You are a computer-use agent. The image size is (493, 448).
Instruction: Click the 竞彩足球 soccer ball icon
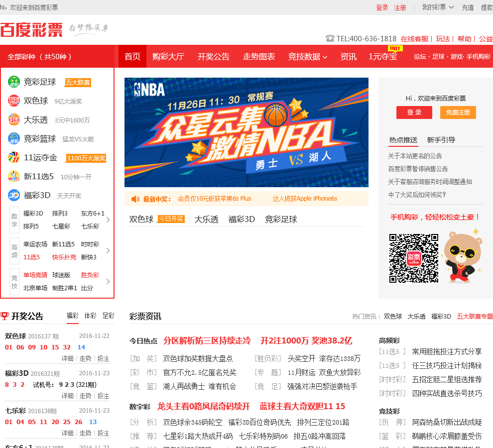pyautogui.click(x=14, y=82)
